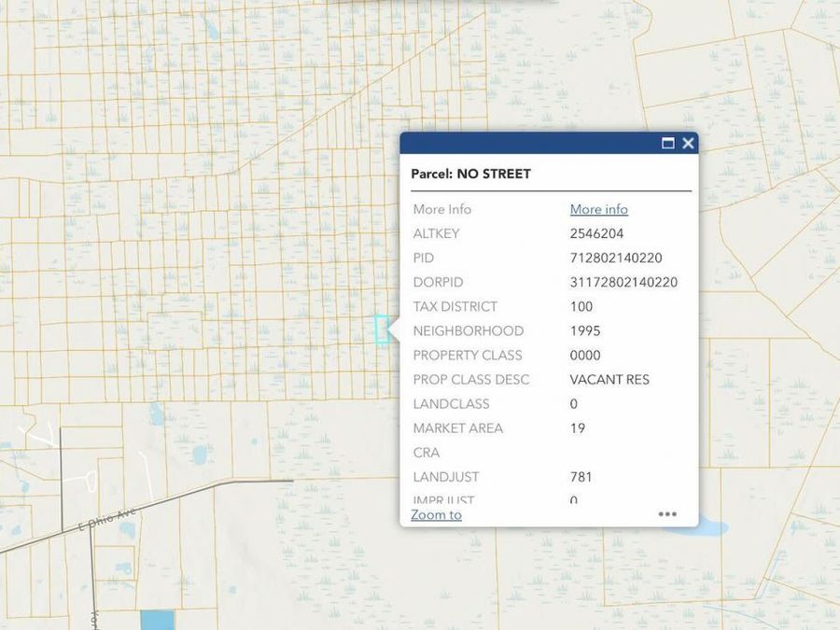This screenshot has height=630, width=840.
Task: Click the PROPERTY CLASS value 0000
Action: [x=585, y=355]
